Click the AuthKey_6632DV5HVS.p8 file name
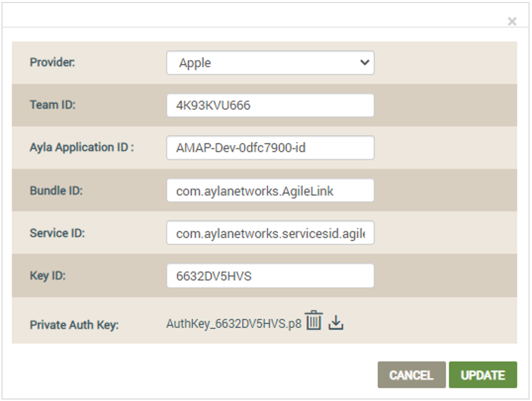Image resolution: width=532 pixels, height=401 pixels. [x=233, y=324]
